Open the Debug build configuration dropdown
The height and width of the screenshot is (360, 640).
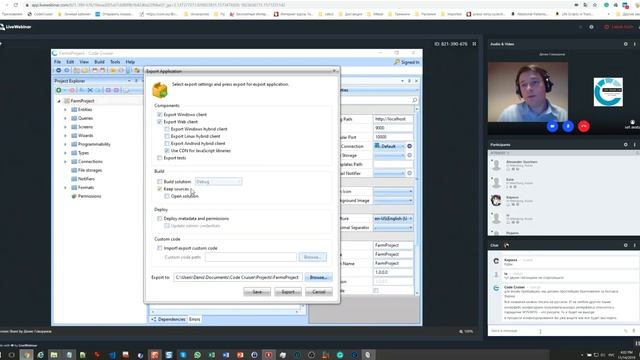pos(218,182)
